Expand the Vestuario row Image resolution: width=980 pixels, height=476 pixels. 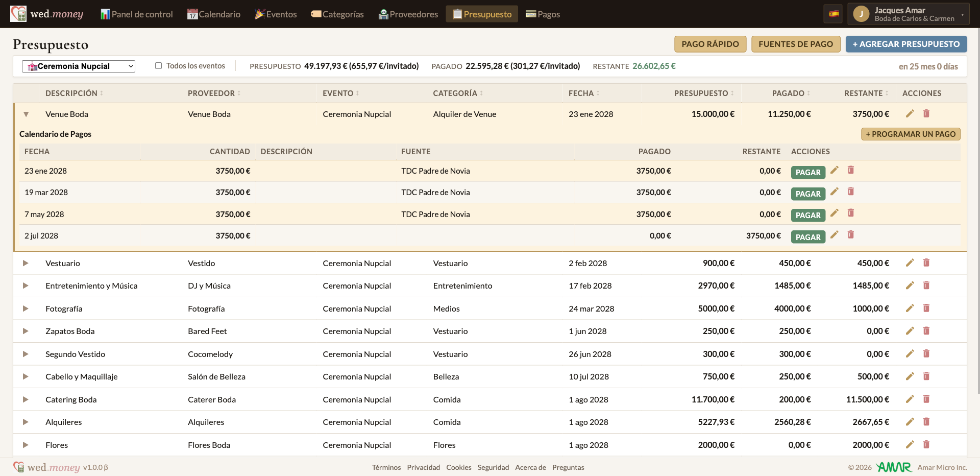(26, 263)
